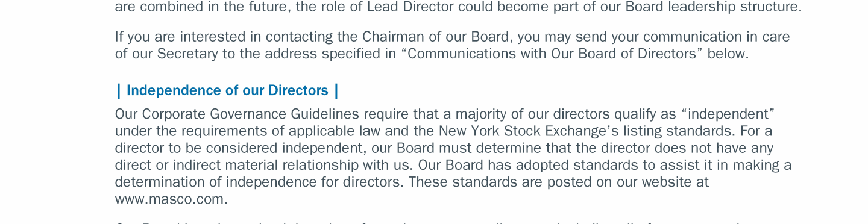The width and height of the screenshot is (868, 224).
Task: Click the phrase Corporate Governance Guidelines
Action: [250, 114]
